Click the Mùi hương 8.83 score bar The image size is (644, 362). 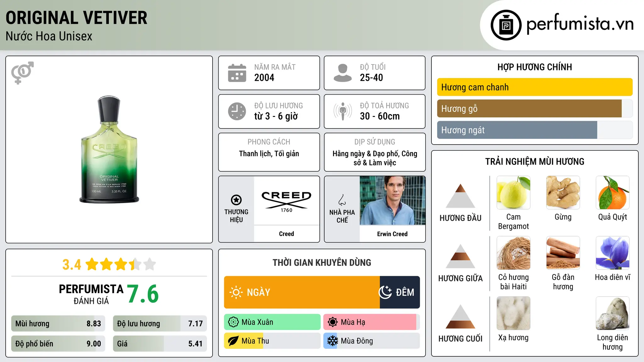coord(58,324)
